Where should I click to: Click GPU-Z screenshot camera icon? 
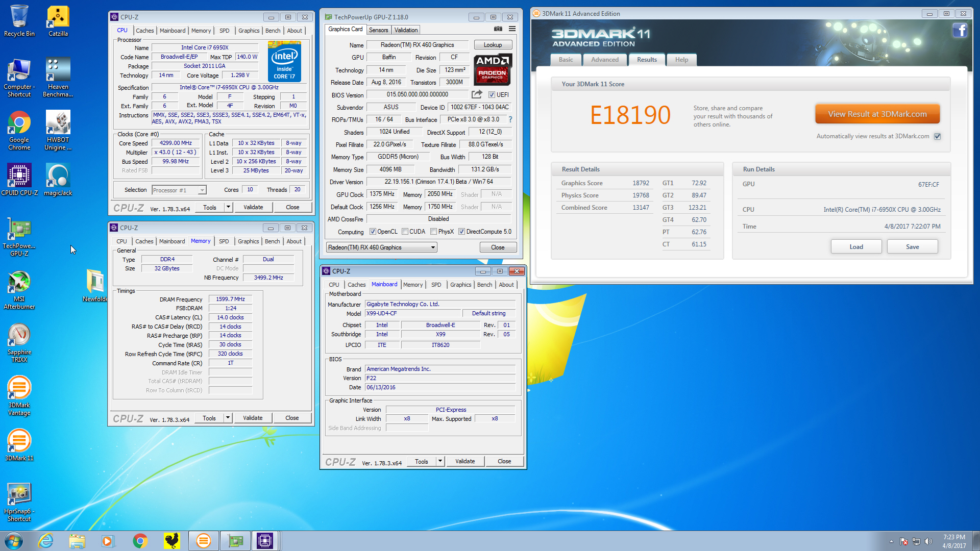(x=498, y=29)
